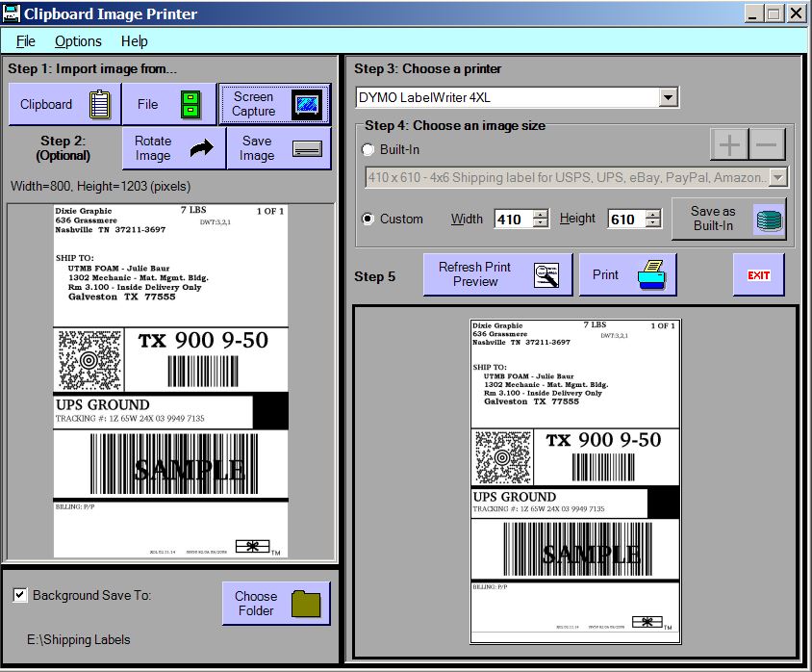Click the Rotate Image arrow icon
Screen dimensions: 812x672
point(201,148)
